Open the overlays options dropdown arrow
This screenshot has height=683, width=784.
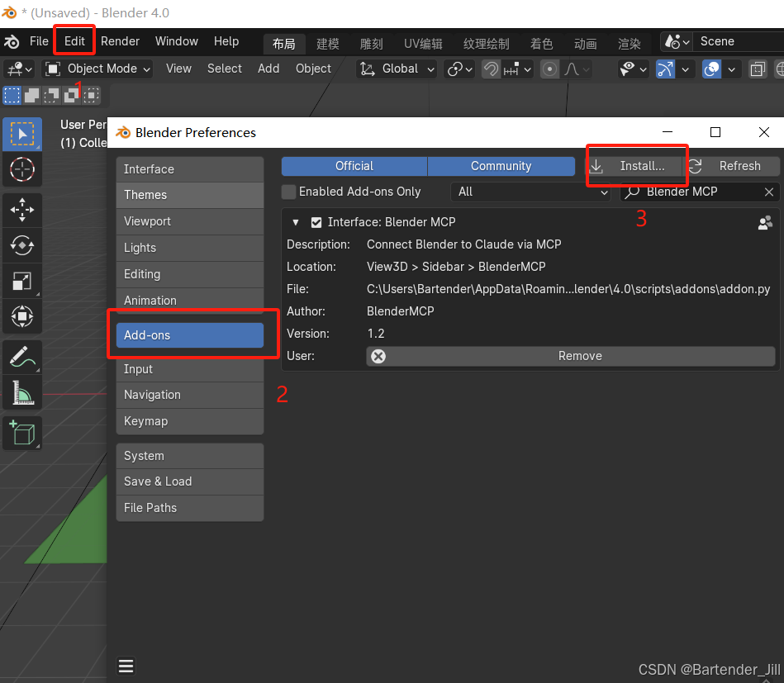pos(731,69)
